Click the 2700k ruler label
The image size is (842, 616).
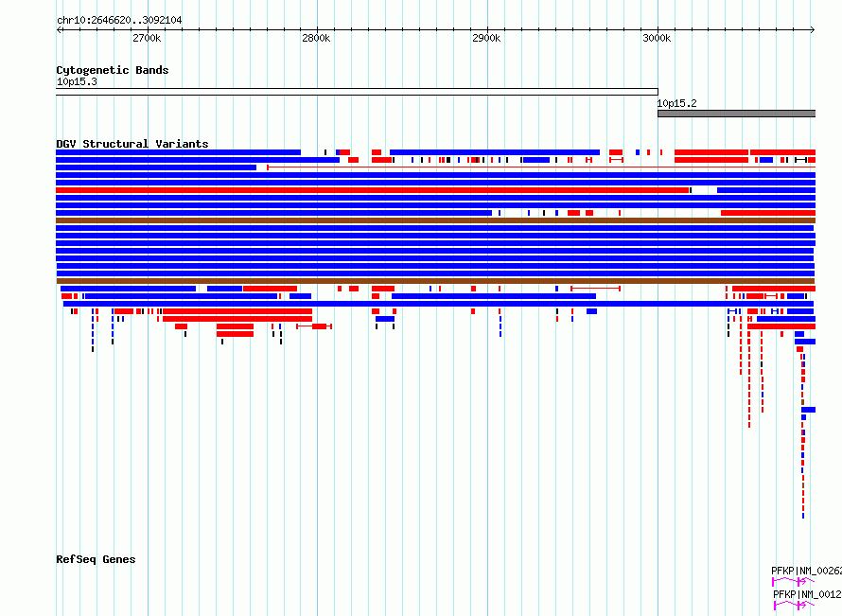coord(147,38)
